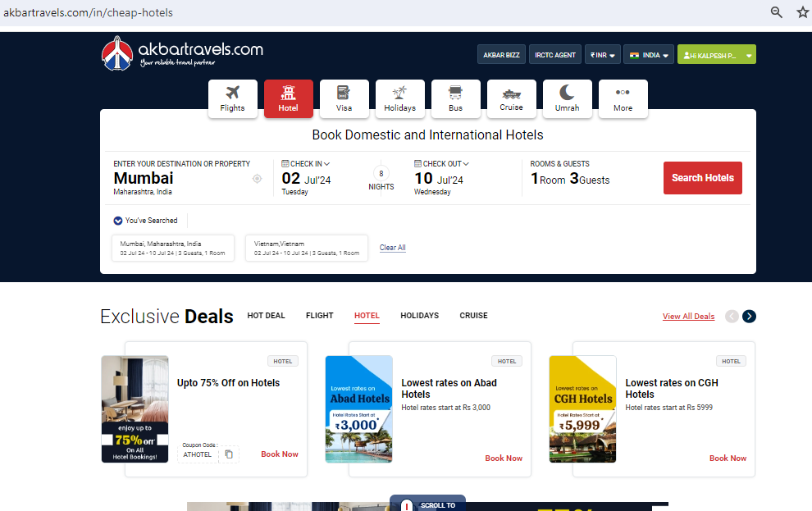This screenshot has width=812, height=511.
Task: Open the Visa tab
Action: (344, 98)
